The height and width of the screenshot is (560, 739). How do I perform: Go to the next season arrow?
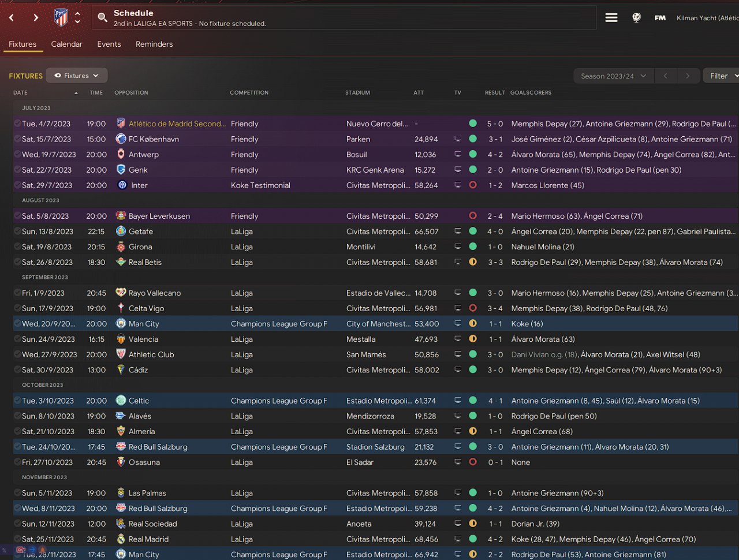[687, 76]
